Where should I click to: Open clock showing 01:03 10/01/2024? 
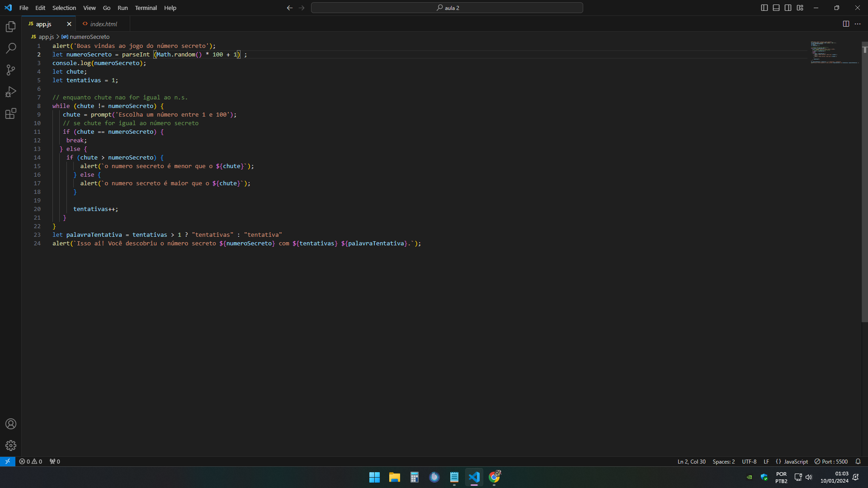pyautogui.click(x=835, y=477)
